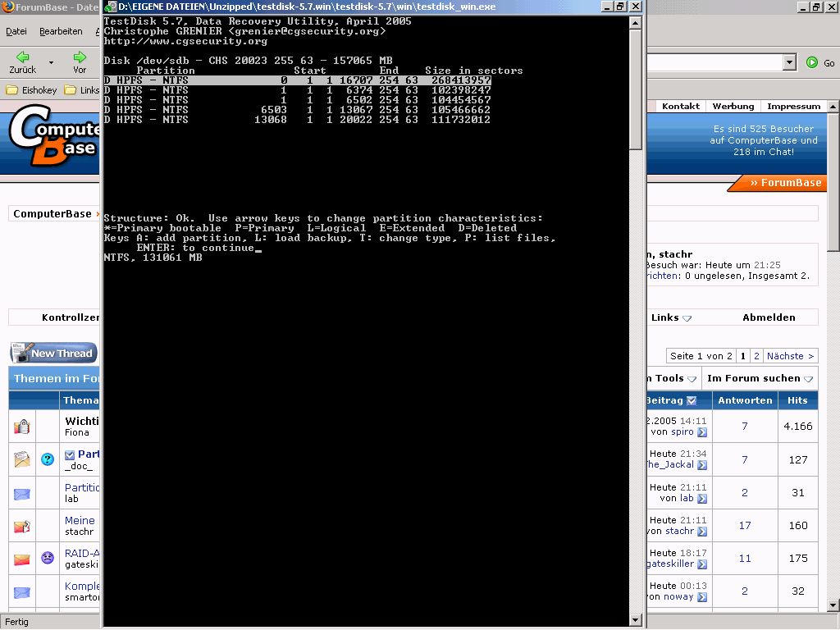840x630 pixels.
Task: Open the RAID-A thread link
Action: click(82, 553)
